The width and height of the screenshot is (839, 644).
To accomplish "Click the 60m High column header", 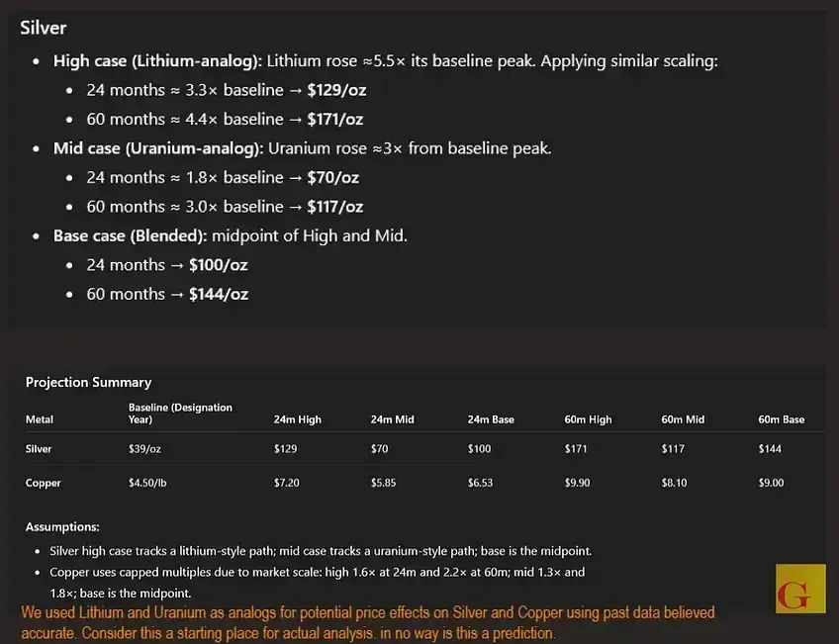I will [x=588, y=419].
